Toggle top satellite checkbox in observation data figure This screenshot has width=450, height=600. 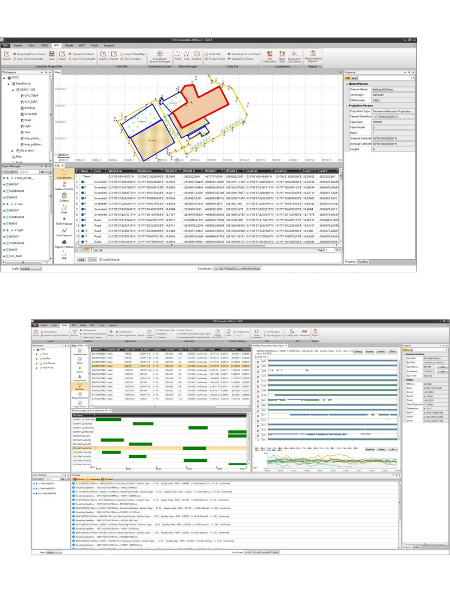click(x=258, y=362)
